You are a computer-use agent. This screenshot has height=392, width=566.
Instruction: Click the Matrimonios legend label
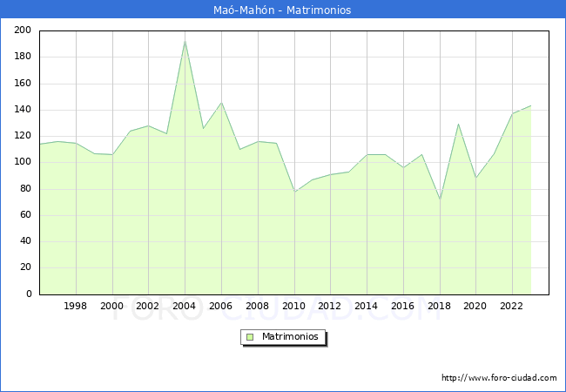coord(290,336)
